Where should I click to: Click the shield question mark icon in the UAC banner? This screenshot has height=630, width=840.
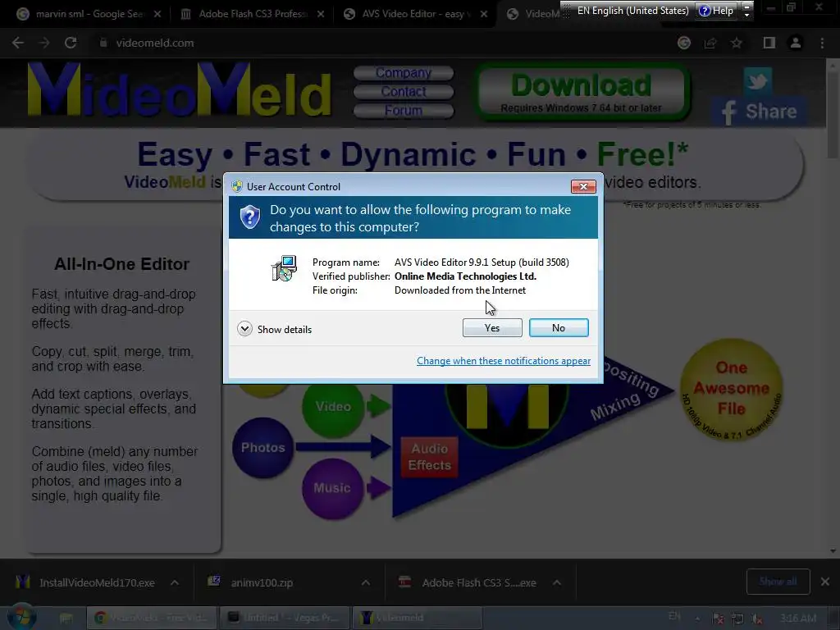pos(249,217)
